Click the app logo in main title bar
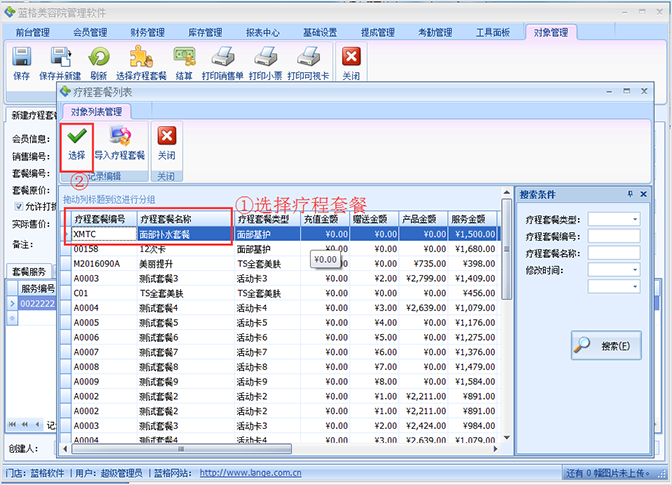This screenshot has width=672, height=485. [x=9, y=12]
